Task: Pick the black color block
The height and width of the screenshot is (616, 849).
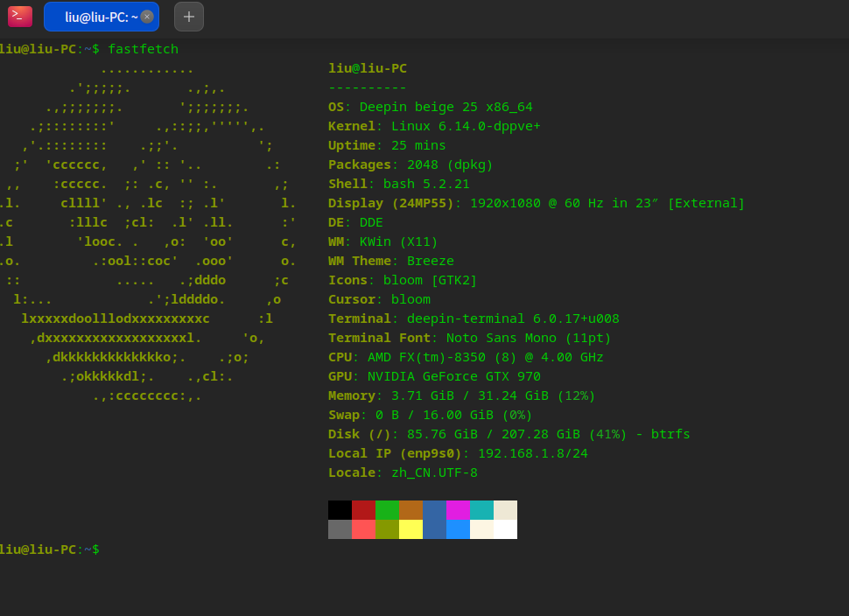Action: click(340, 510)
